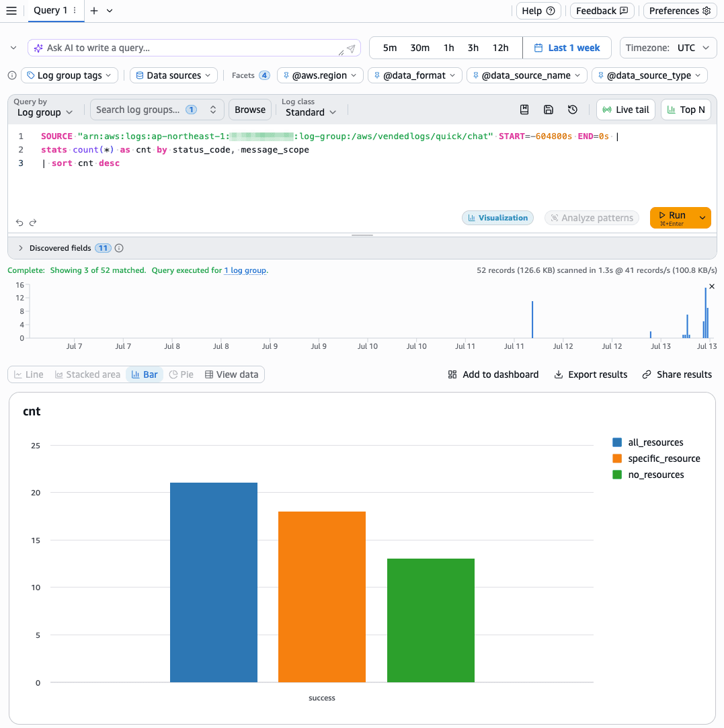
Task: Add a new query tab
Action: 94,10
